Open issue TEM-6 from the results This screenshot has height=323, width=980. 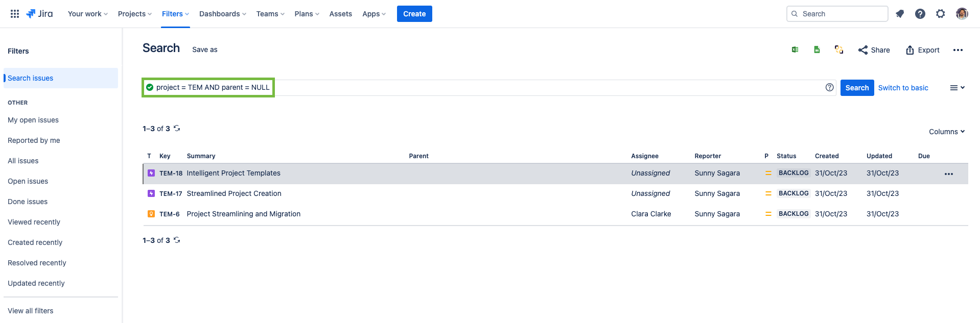(x=169, y=214)
